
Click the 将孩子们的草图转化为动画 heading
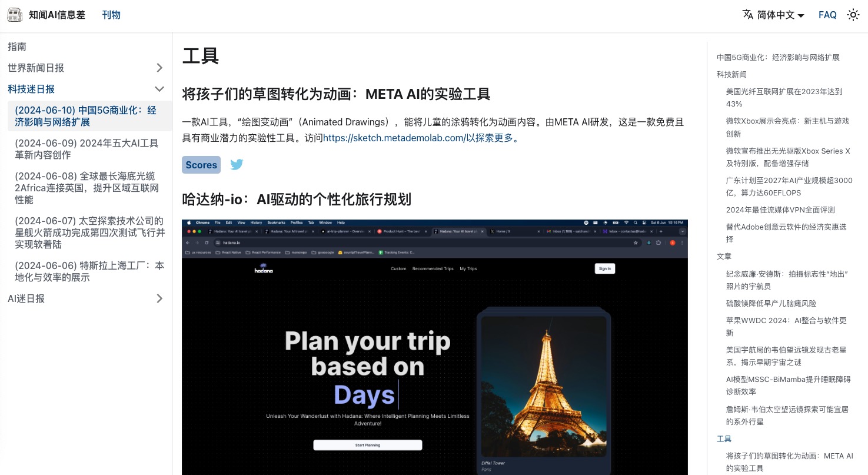[x=336, y=94]
